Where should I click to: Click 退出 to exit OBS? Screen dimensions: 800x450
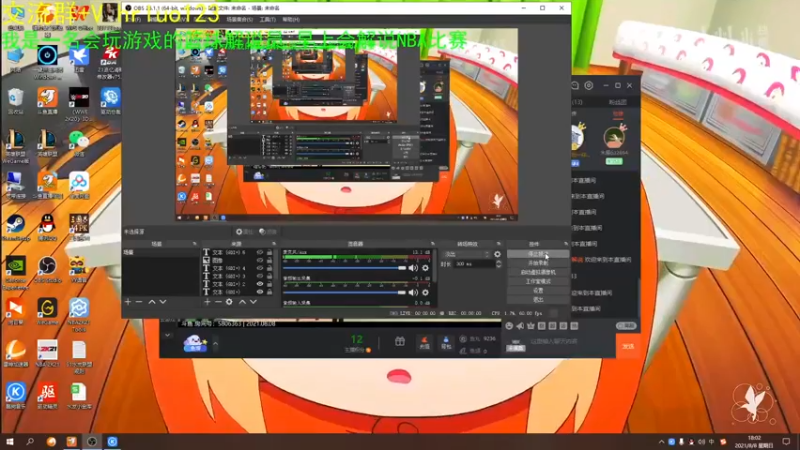click(x=538, y=300)
